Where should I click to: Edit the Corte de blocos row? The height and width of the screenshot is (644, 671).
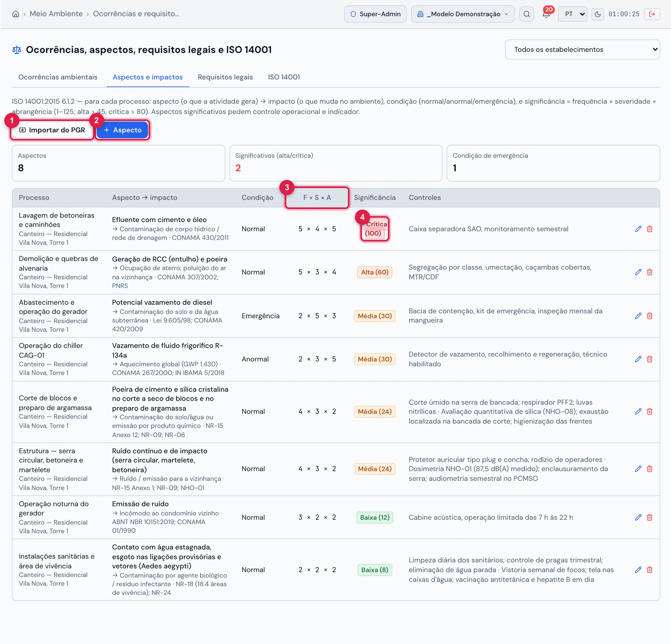(x=638, y=411)
